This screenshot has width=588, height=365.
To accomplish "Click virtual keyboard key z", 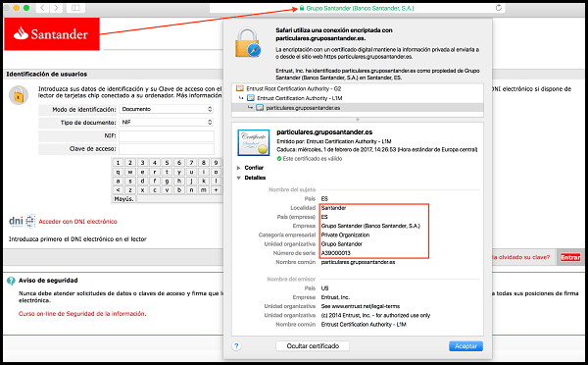I will pos(130,190).
